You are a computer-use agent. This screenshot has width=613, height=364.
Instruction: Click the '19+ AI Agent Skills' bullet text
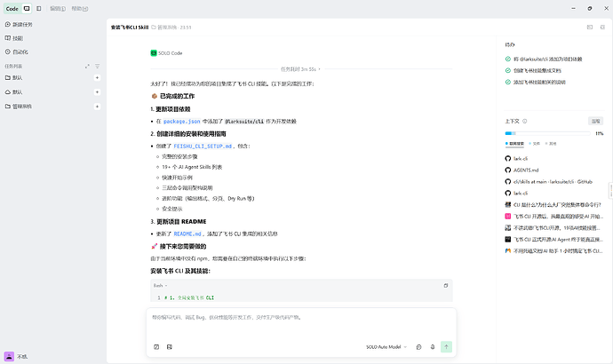pos(192,167)
